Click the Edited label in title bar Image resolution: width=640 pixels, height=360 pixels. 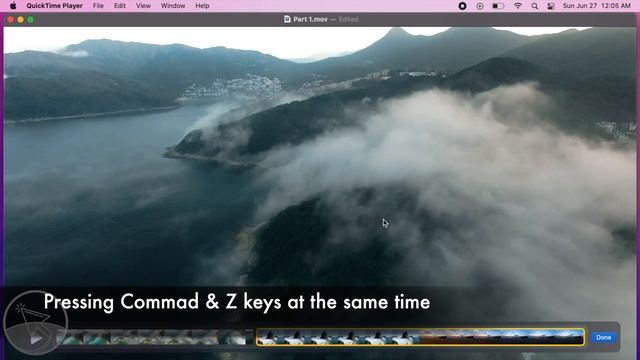click(348, 19)
